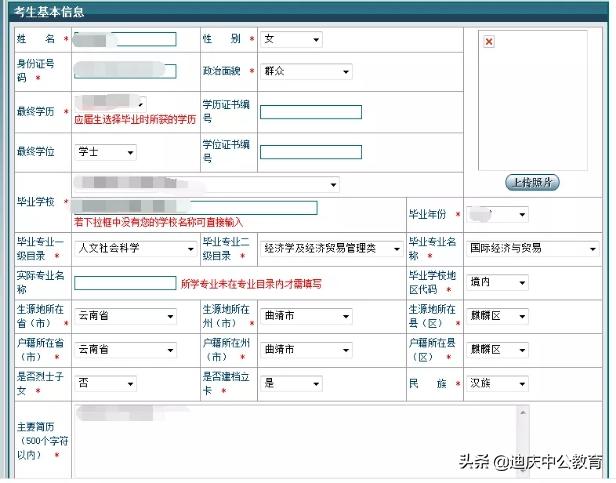Open the 是否烈士子女 dropdown showing 否
The image size is (616, 483).
[105, 384]
